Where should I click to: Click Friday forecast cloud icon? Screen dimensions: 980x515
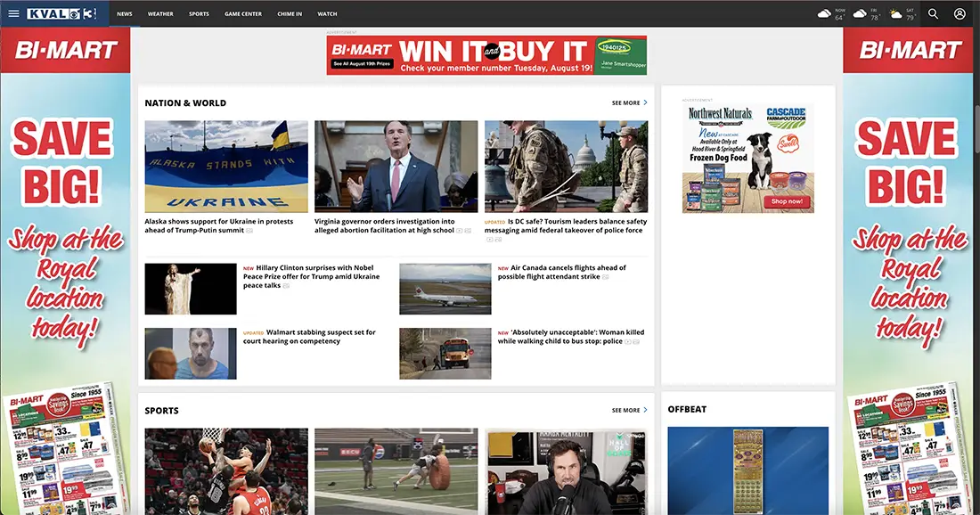click(860, 13)
